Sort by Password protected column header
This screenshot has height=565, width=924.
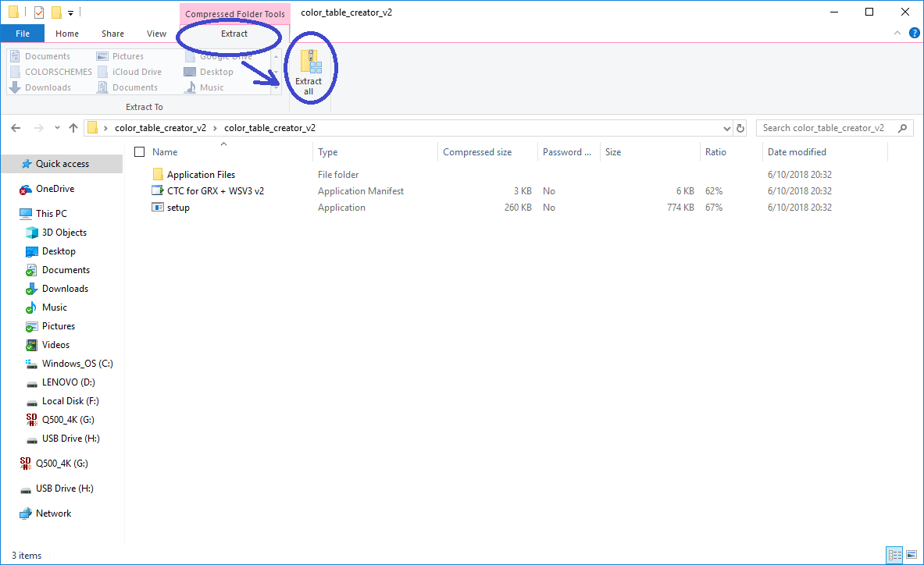566,152
